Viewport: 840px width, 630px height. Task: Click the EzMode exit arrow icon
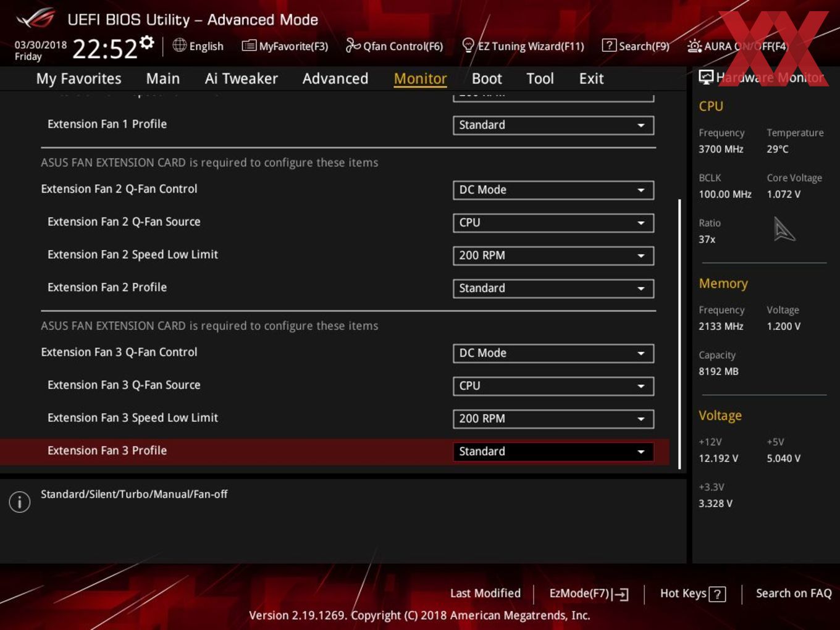click(x=621, y=594)
